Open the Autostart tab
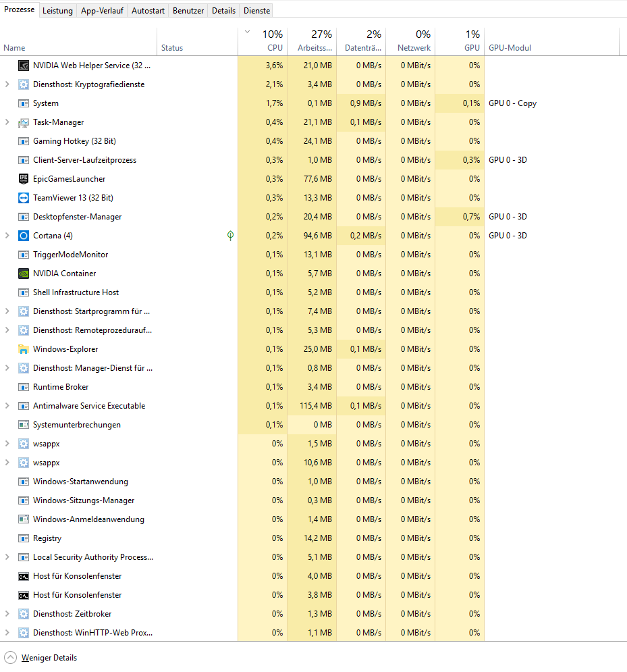 [x=148, y=11]
